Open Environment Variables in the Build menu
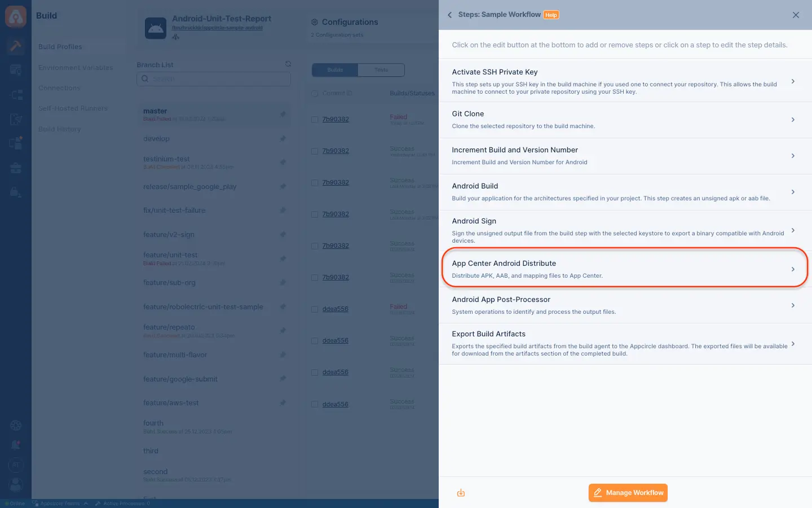Image resolution: width=812 pixels, height=508 pixels. coord(76,68)
